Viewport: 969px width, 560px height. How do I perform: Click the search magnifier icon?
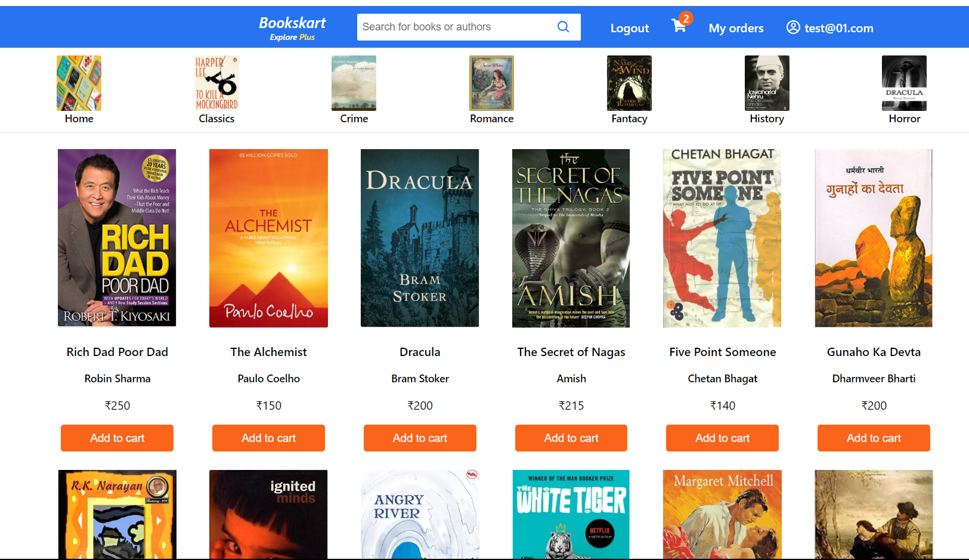tap(563, 27)
